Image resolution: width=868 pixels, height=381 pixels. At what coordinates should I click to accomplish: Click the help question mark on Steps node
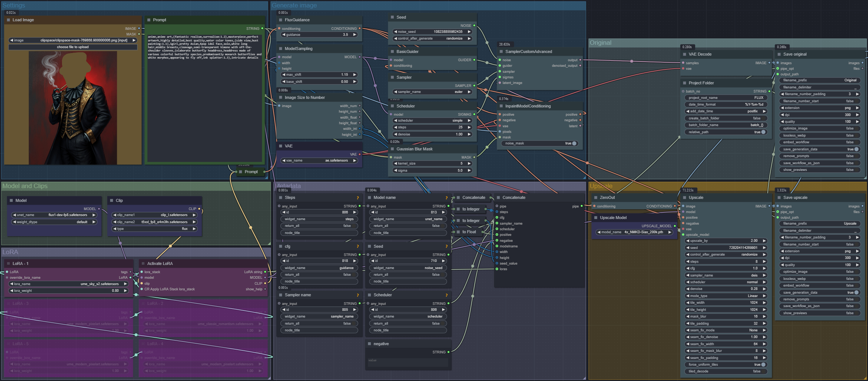(x=357, y=198)
